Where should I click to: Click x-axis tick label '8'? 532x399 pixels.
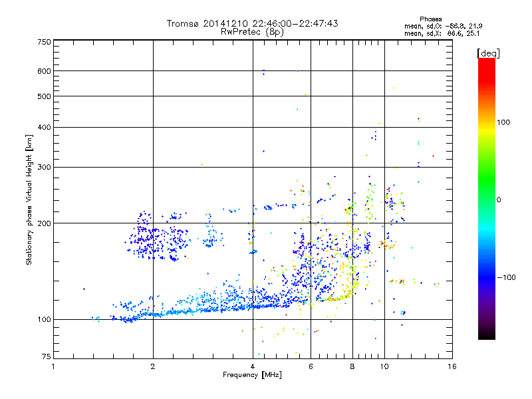coord(352,366)
